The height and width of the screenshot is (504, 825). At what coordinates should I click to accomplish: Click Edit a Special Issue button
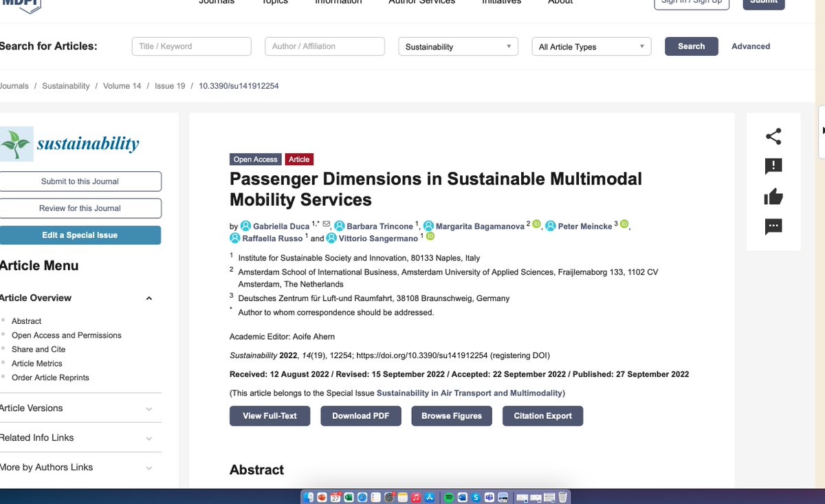click(x=80, y=235)
